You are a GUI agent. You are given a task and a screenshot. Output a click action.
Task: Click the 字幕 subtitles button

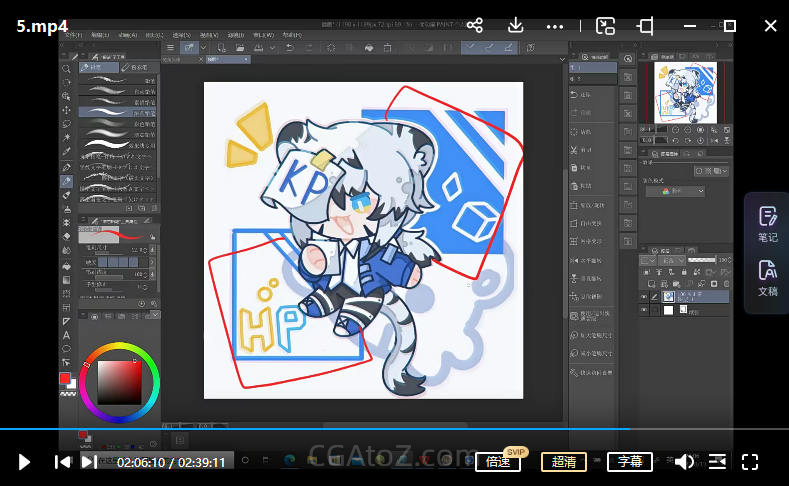click(x=629, y=462)
